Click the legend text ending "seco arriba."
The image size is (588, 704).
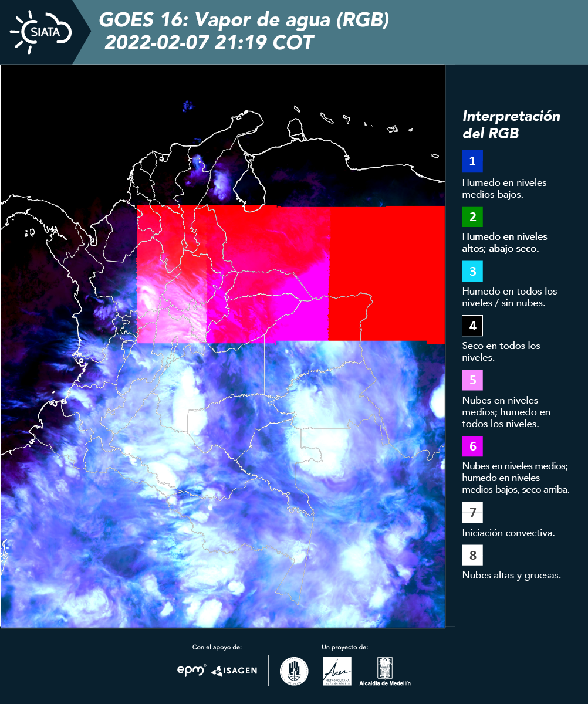click(516, 478)
